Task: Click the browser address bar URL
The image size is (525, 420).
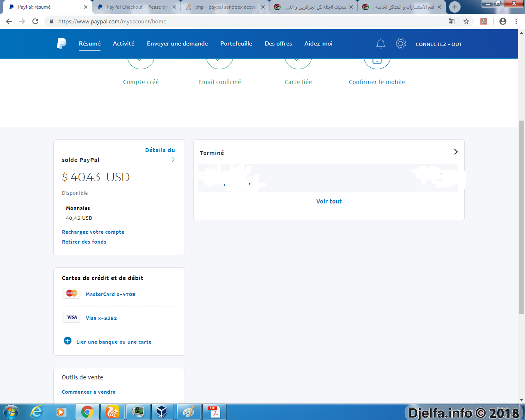Action: click(x=112, y=21)
